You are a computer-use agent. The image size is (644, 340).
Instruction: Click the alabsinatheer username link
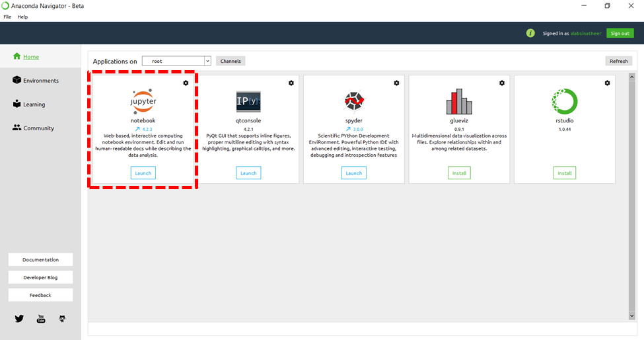(x=586, y=33)
